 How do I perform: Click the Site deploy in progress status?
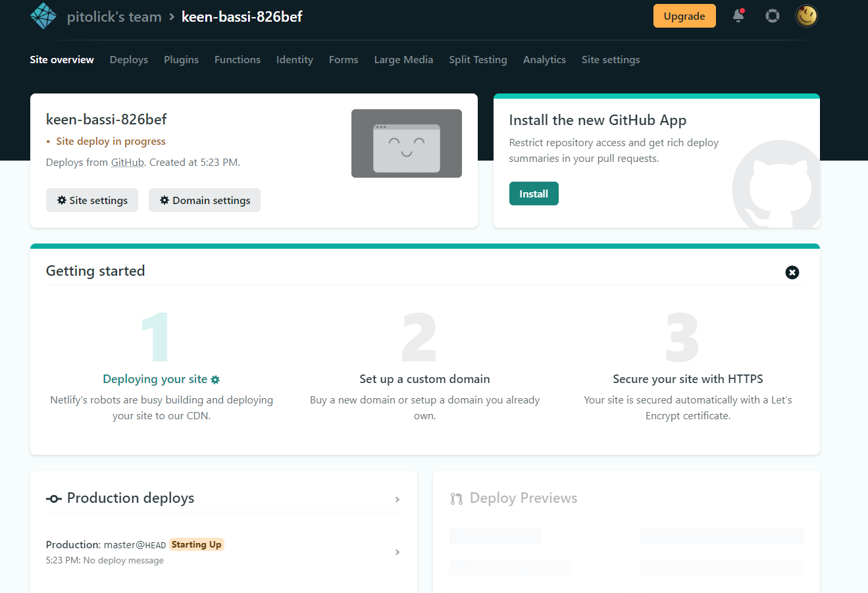pyautogui.click(x=111, y=142)
